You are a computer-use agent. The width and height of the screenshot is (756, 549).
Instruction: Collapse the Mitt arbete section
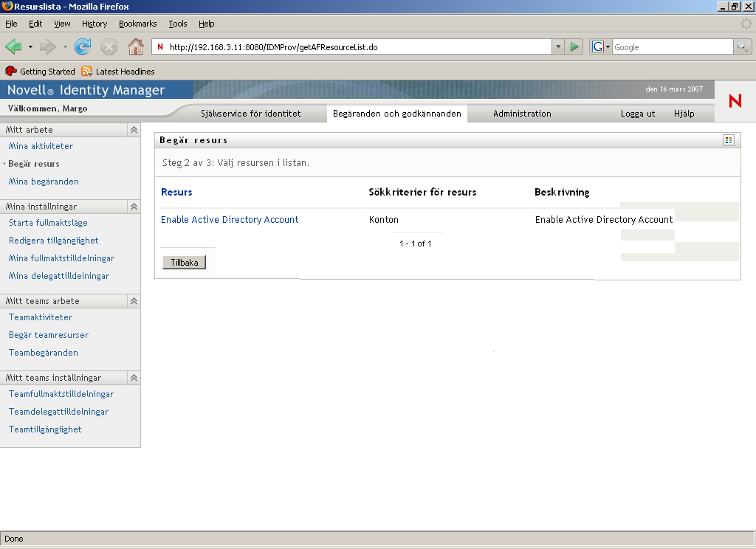[x=134, y=130]
